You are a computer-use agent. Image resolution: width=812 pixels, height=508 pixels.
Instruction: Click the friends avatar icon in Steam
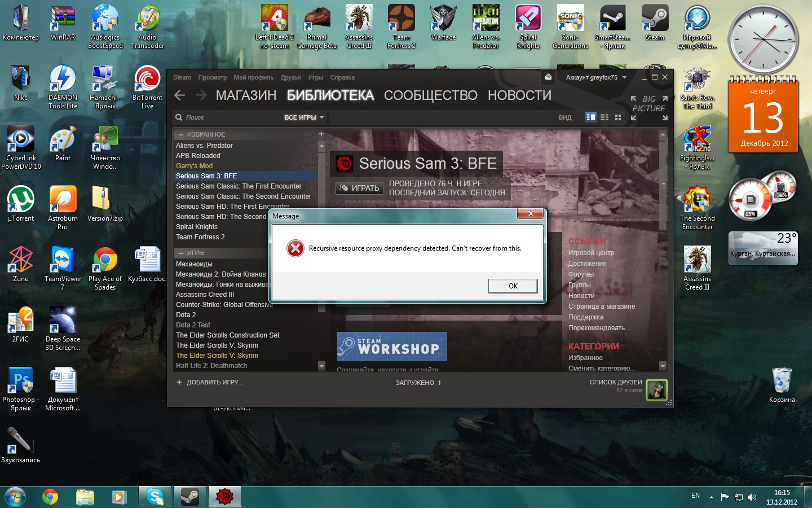pos(656,389)
